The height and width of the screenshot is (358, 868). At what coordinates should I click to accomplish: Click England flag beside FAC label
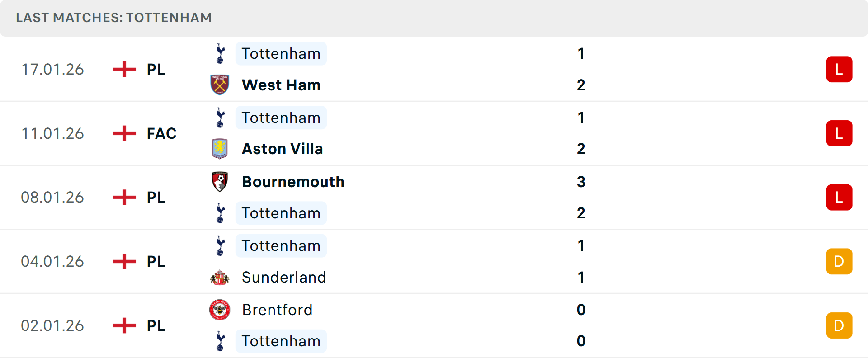coord(124,133)
